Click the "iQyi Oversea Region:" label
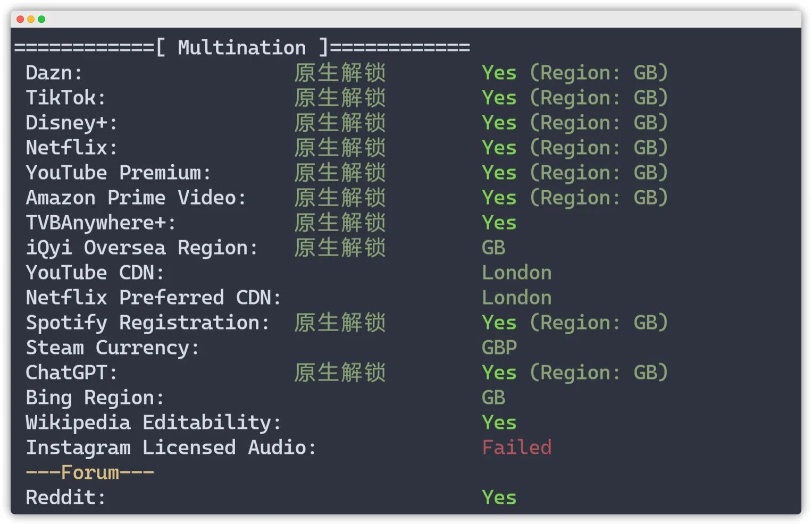The width and height of the screenshot is (812, 525). pyautogui.click(x=142, y=248)
